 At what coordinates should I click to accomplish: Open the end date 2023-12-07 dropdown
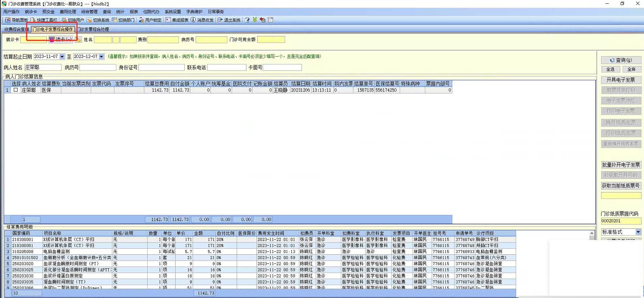(x=101, y=57)
